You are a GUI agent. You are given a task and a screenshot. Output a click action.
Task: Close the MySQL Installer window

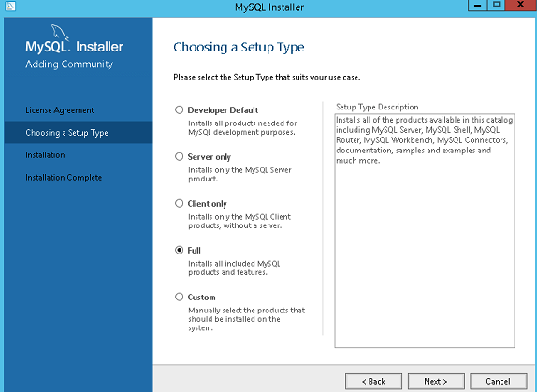point(520,5)
